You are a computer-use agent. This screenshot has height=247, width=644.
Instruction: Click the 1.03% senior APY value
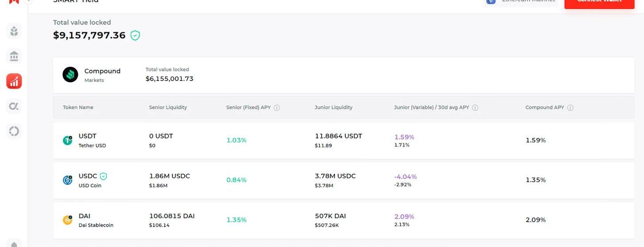tap(236, 140)
